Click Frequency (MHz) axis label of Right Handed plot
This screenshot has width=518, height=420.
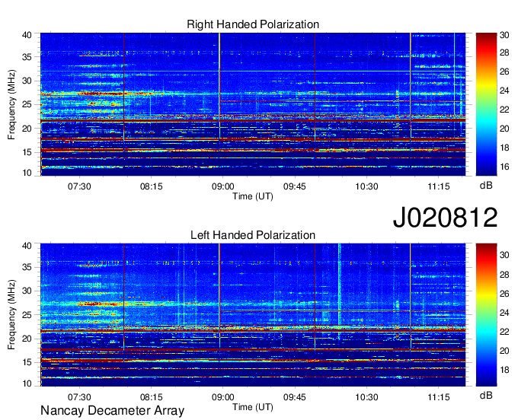11,104
